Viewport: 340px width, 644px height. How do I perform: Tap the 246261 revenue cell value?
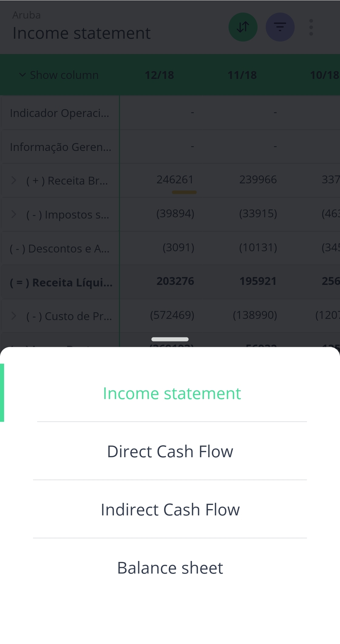click(x=175, y=180)
